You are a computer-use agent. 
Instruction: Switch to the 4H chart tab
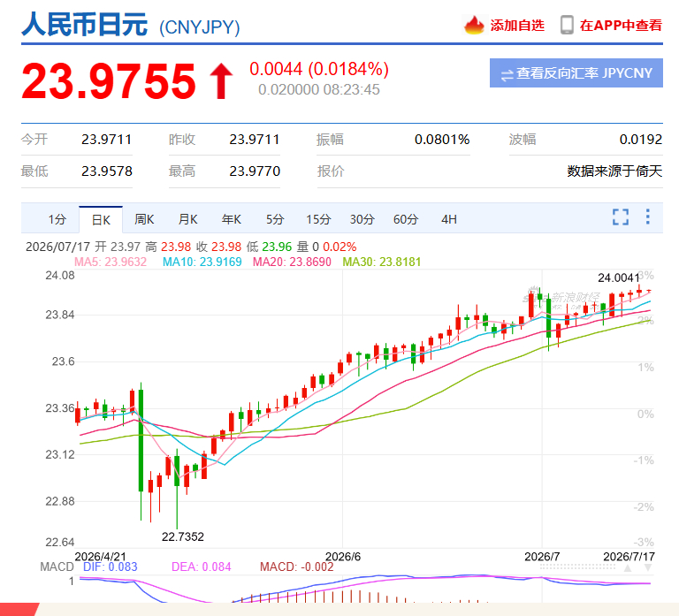click(449, 219)
